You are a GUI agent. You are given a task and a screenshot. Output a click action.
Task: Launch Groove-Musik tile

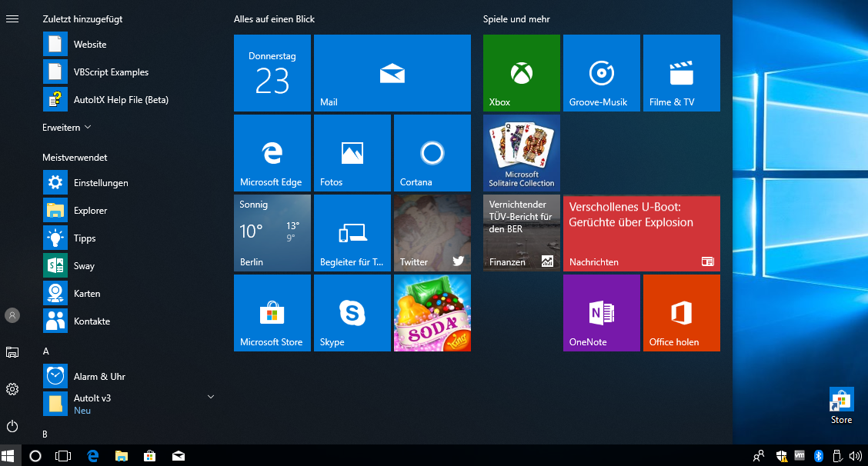[601, 73]
